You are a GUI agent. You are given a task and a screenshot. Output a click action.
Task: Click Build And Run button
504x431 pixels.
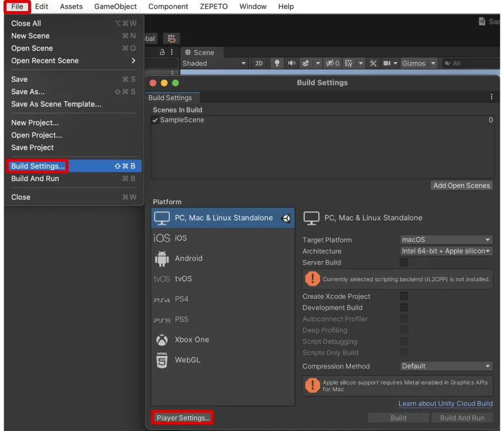coord(462,418)
